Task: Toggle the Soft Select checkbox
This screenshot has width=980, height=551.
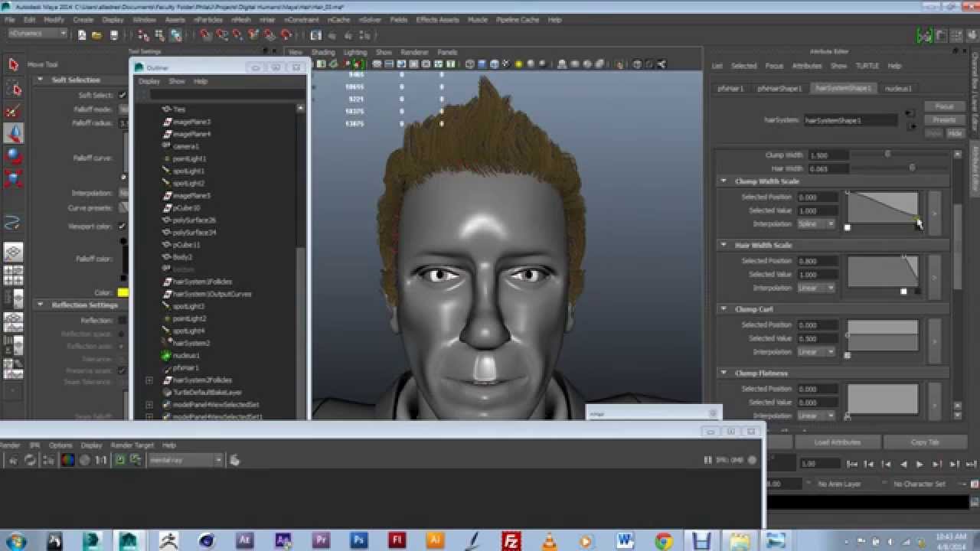Action: [x=122, y=96]
